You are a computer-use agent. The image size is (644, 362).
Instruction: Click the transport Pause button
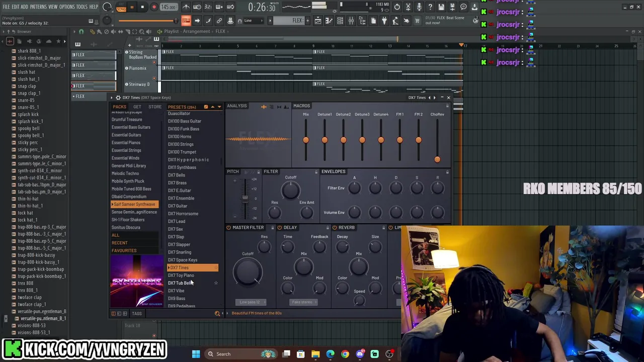pyautogui.click(x=132, y=7)
